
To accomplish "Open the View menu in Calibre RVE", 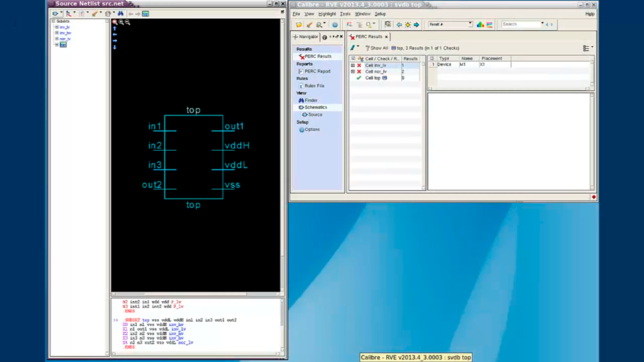I will (309, 14).
